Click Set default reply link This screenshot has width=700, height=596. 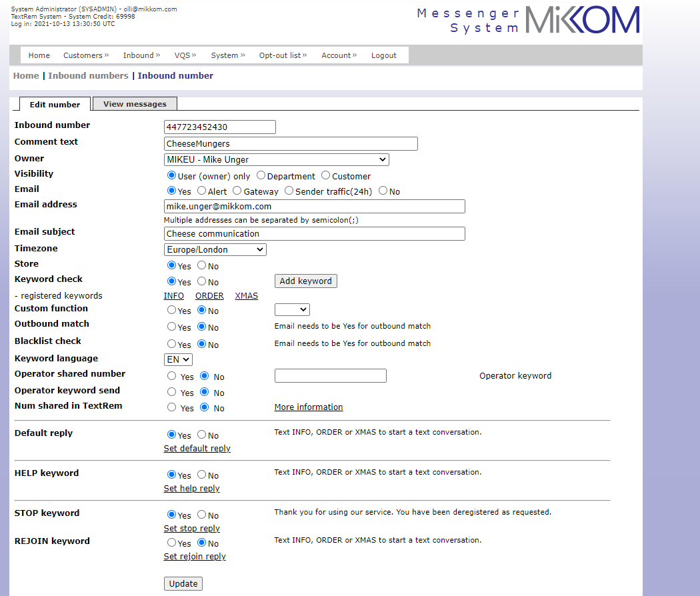coord(197,449)
